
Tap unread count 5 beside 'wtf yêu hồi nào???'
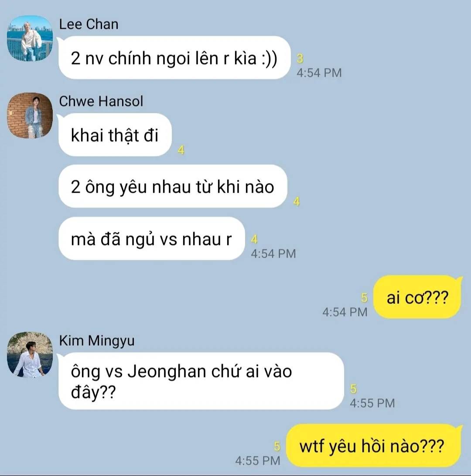(277, 446)
